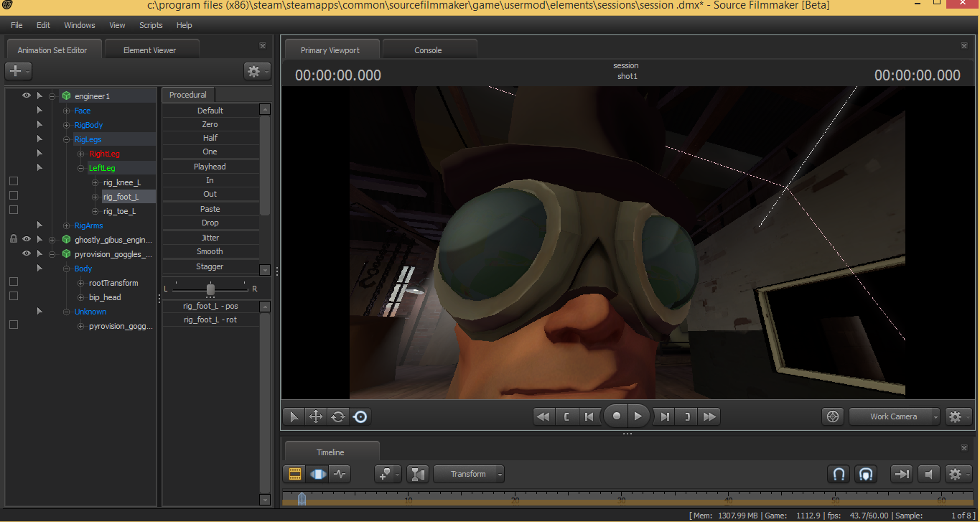Open the Graph Editor icon

tap(340, 474)
